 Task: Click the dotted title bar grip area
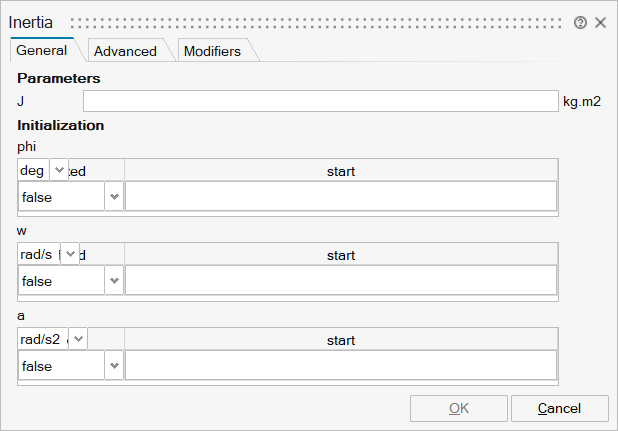[320, 22]
